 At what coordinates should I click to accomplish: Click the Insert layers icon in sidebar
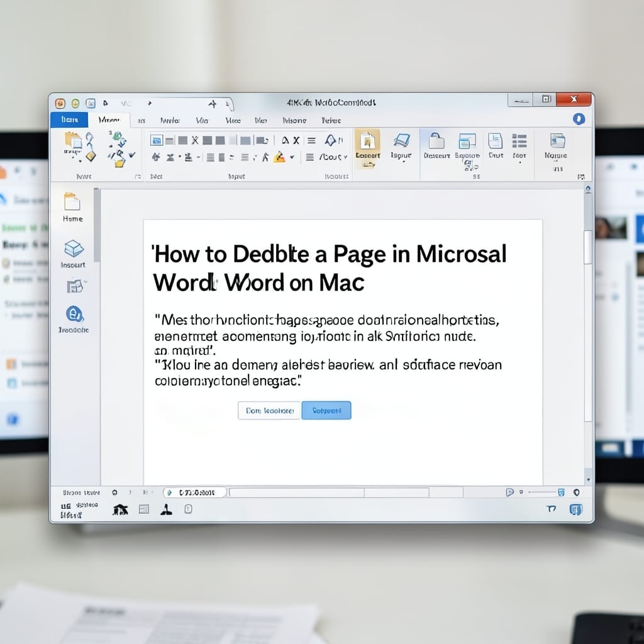point(74,248)
